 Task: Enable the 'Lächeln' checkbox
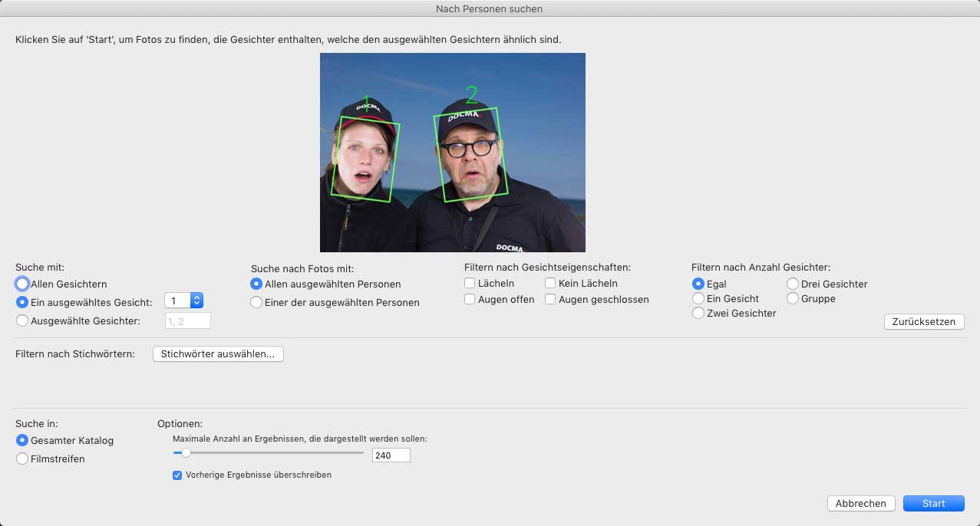coord(470,284)
